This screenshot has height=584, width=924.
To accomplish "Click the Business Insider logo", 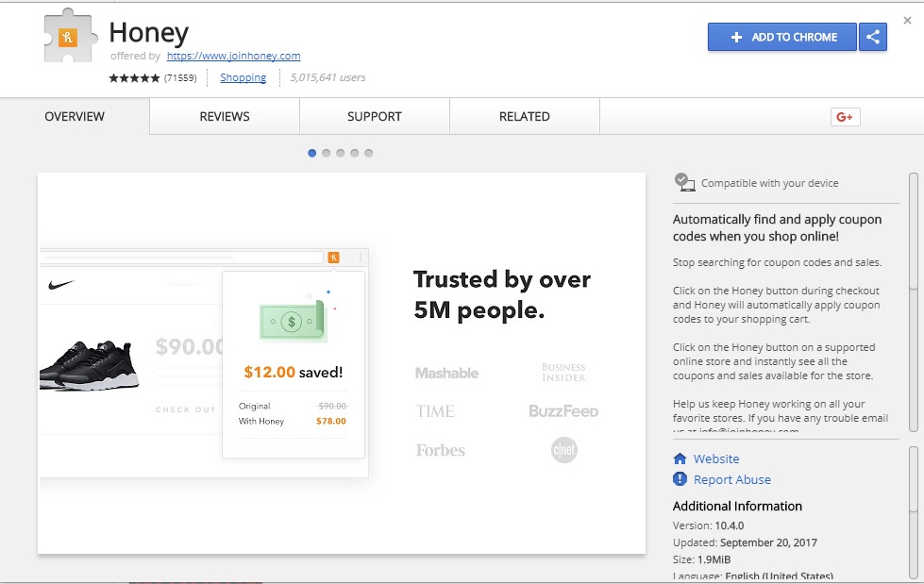I will coord(563,373).
